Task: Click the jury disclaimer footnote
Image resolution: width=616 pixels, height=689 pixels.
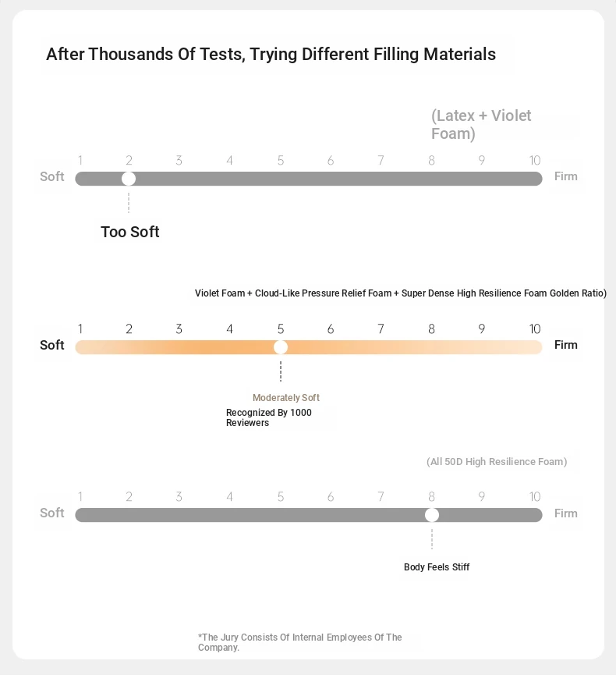Action: 300,642
